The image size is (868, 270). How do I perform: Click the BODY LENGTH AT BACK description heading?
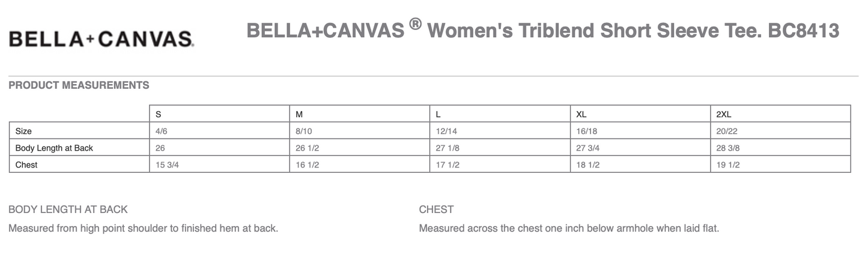68,209
